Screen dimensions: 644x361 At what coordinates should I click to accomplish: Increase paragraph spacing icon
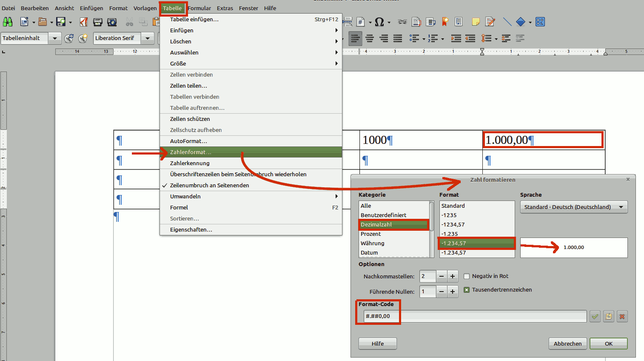click(506, 39)
